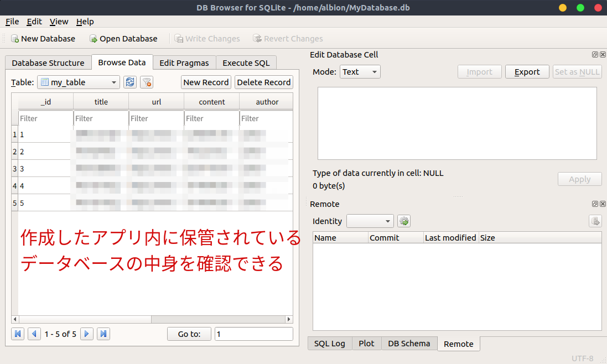Expand the Identity dropdown

point(370,221)
